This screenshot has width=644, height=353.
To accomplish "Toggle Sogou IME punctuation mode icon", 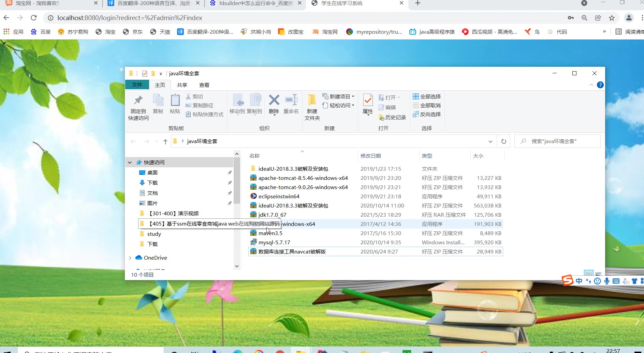I will click(x=588, y=281).
